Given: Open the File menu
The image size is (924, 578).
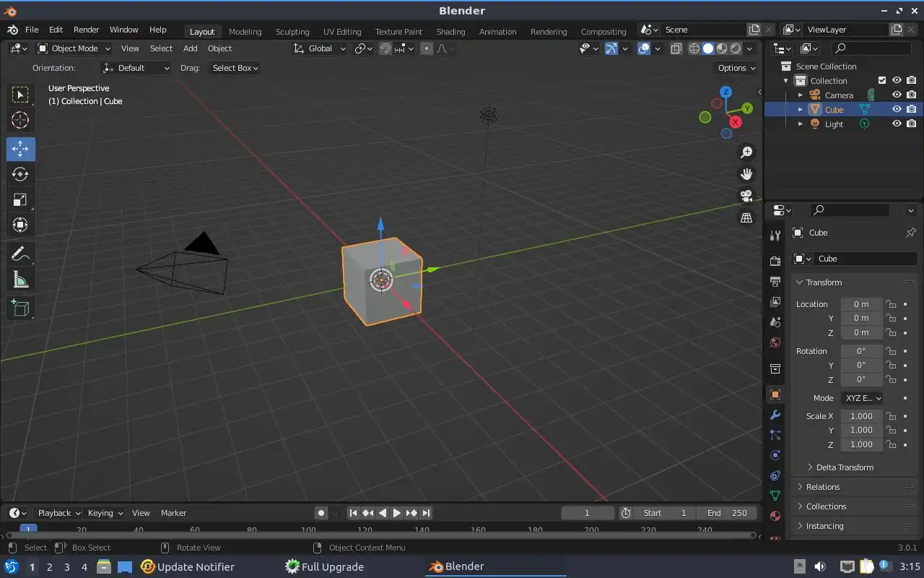Looking at the screenshot, I should point(32,30).
